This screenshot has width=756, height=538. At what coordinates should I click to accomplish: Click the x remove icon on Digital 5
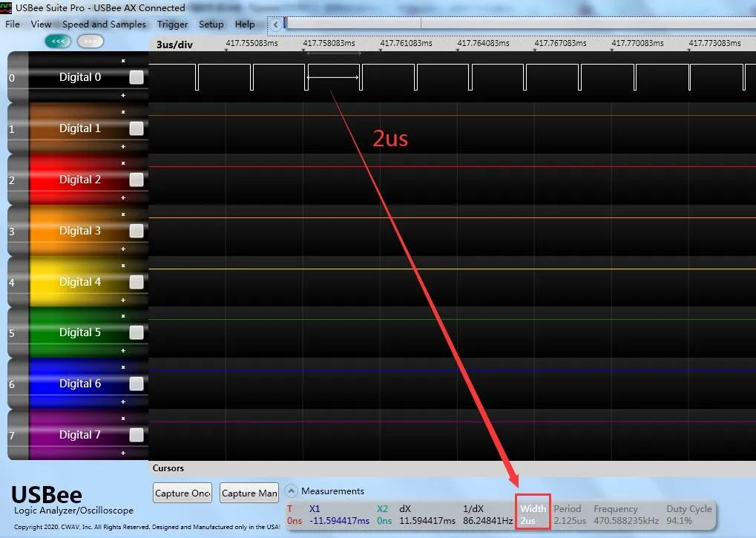click(123, 316)
